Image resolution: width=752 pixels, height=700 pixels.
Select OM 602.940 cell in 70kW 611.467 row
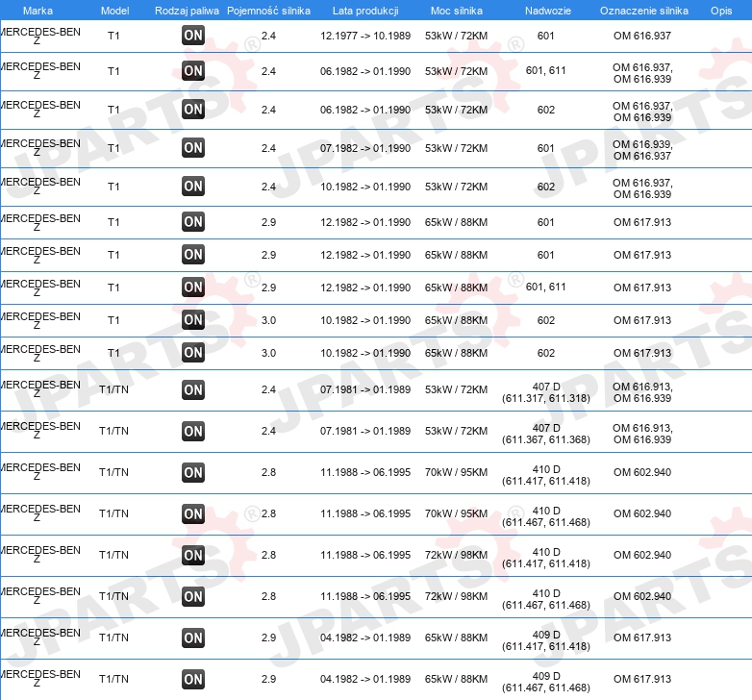pos(642,513)
